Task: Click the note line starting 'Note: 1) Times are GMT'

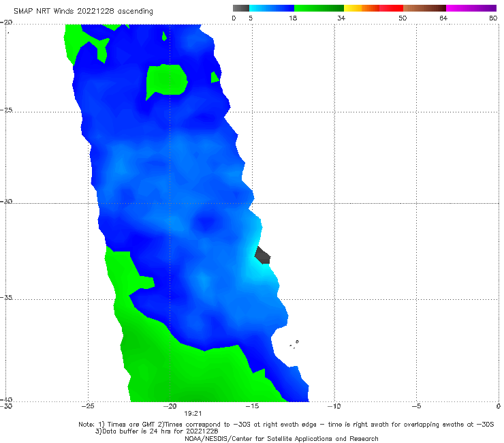Action: 286,425
